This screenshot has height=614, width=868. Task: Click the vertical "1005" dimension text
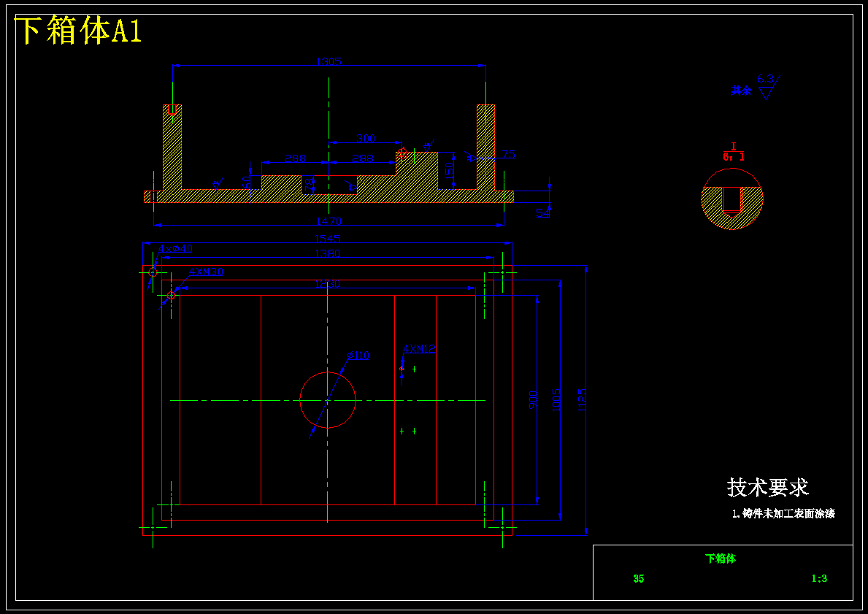[556, 400]
